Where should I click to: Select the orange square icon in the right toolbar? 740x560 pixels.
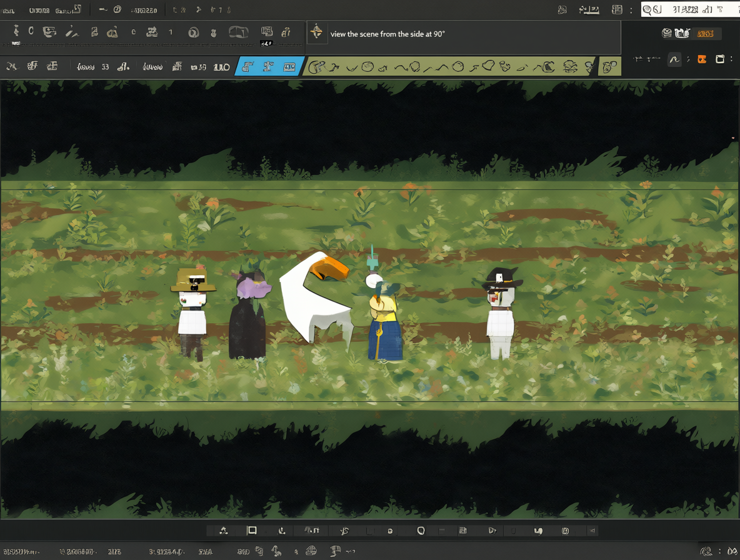coord(702,59)
